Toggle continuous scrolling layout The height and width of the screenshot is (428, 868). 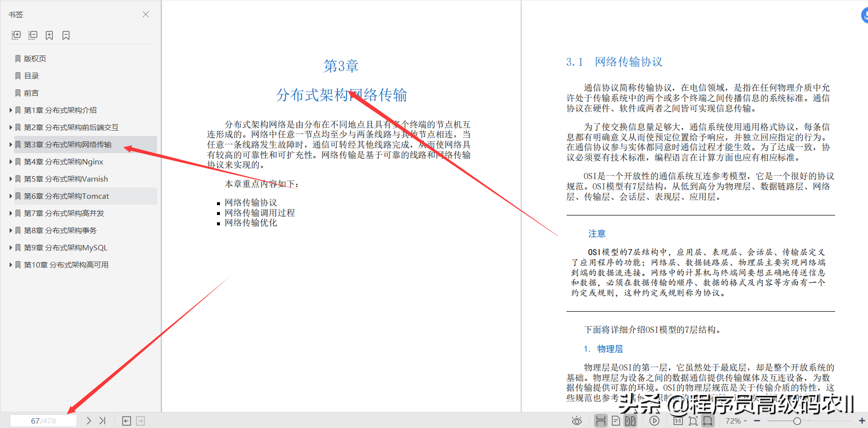tap(600, 421)
